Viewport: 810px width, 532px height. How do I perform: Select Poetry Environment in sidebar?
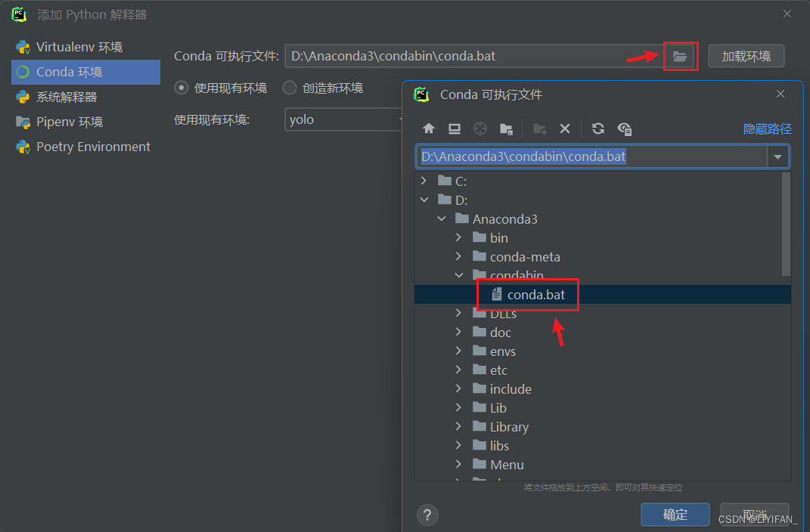click(x=85, y=147)
